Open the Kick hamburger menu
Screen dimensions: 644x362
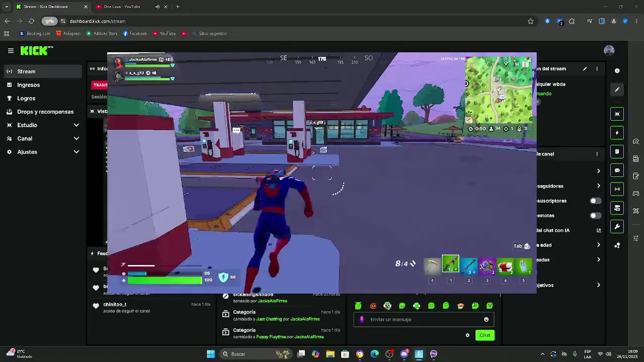click(x=11, y=50)
